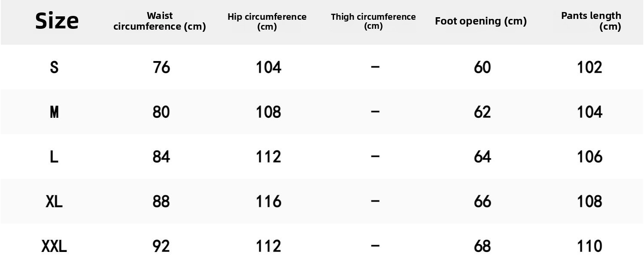This screenshot has width=644, height=270.
Task: Click the Size column header
Action: 57,21
